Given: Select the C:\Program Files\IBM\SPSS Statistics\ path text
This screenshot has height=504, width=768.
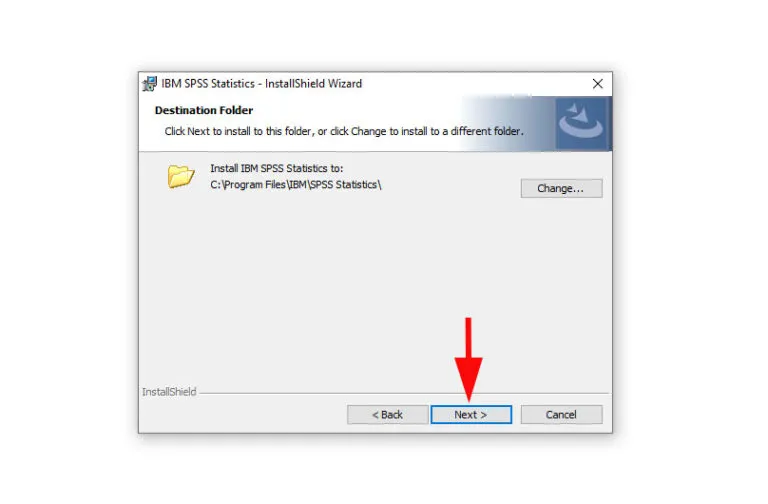Looking at the screenshot, I should [296, 185].
